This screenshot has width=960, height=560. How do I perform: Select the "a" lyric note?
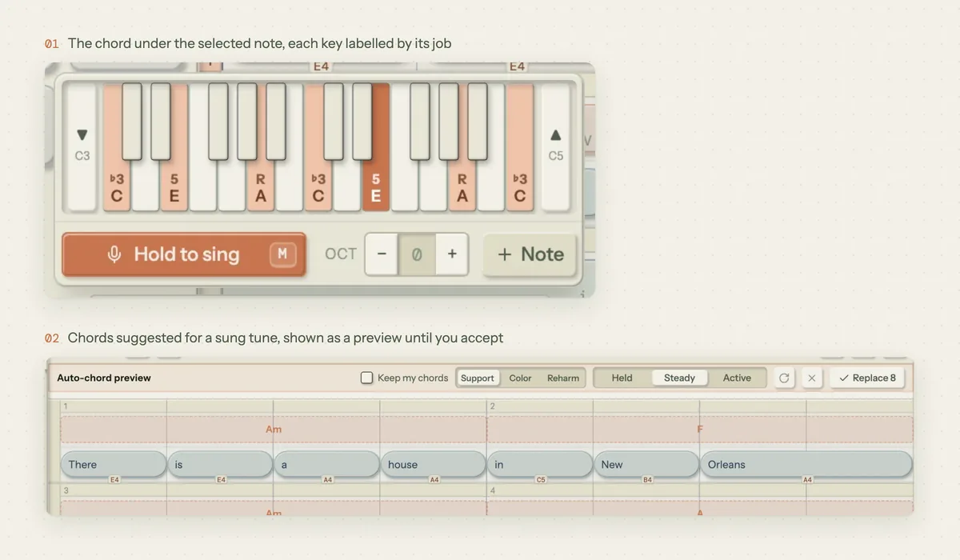(326, 464)
